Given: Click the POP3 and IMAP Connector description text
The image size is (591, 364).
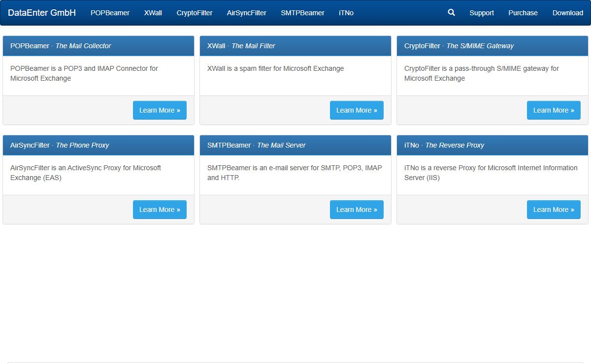Looking at the screenshot, I should [84, 73].
